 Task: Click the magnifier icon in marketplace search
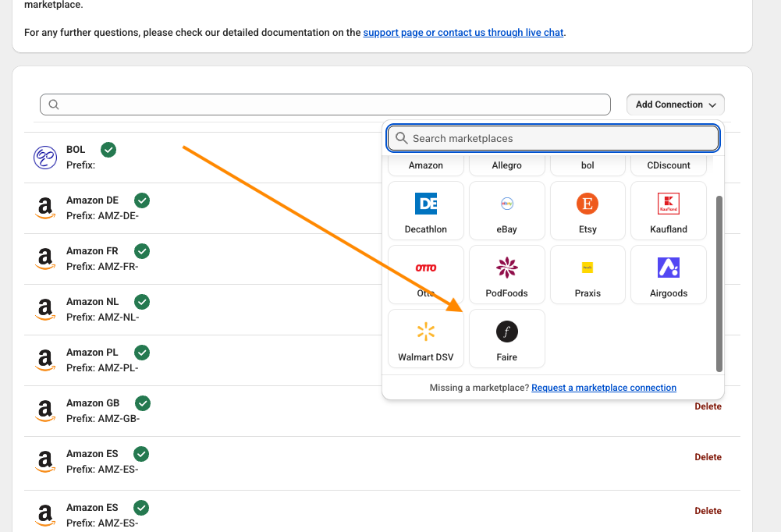(x=402, y=138)
